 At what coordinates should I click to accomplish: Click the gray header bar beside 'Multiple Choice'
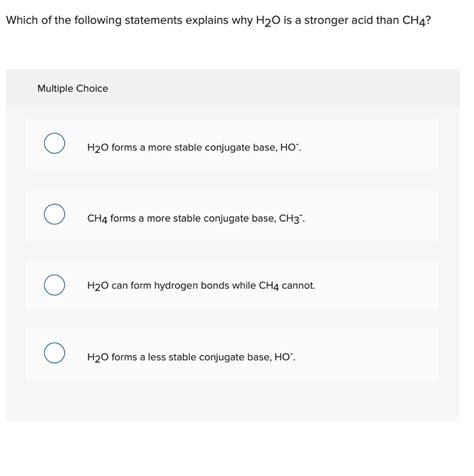point(283,88)
